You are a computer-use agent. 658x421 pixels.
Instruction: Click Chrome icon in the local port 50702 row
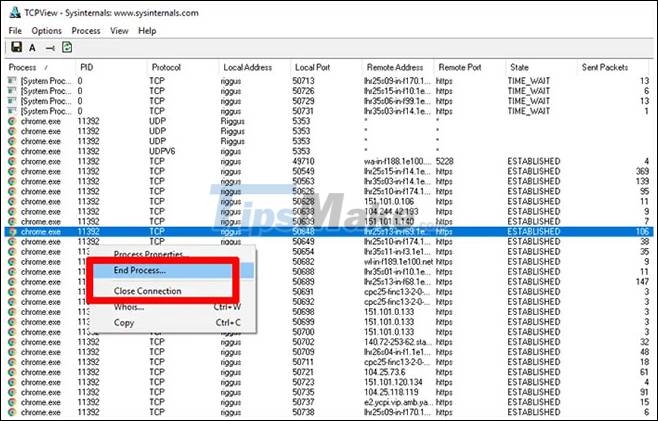[x=12, y=342]
